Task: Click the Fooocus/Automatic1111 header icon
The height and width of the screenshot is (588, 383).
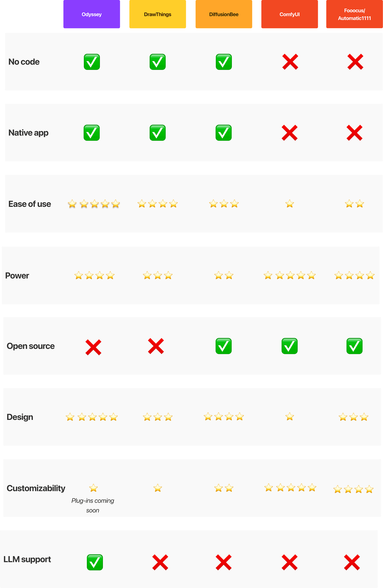Action: click(x=355, y=14)
